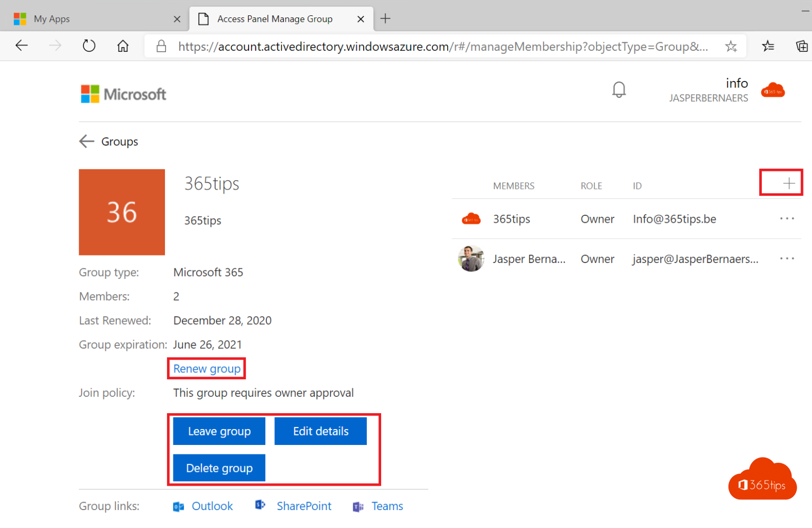This screenshot has width=812, height=528.
Task: Open the group's SharePoint link icon
Action: 260,505
